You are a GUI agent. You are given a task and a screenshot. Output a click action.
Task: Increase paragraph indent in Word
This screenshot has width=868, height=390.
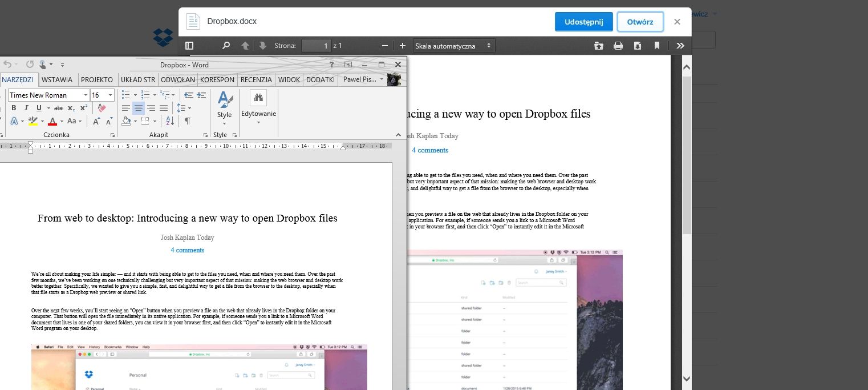click(x=201, y=95)
